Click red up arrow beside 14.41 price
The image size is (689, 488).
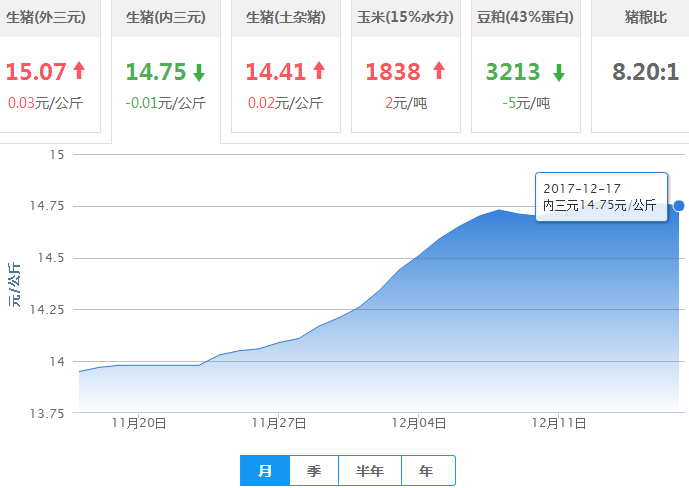[319, 72]
